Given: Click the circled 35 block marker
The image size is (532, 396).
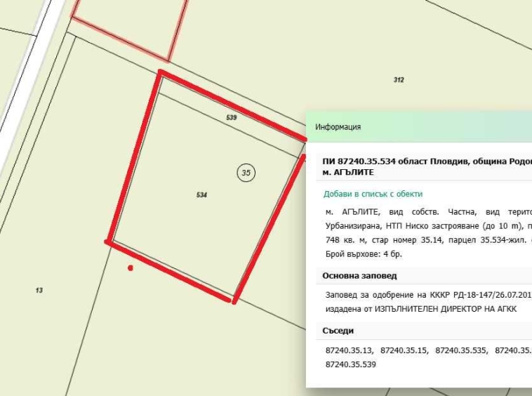Looking at the screenshot, I should point(246,173).
